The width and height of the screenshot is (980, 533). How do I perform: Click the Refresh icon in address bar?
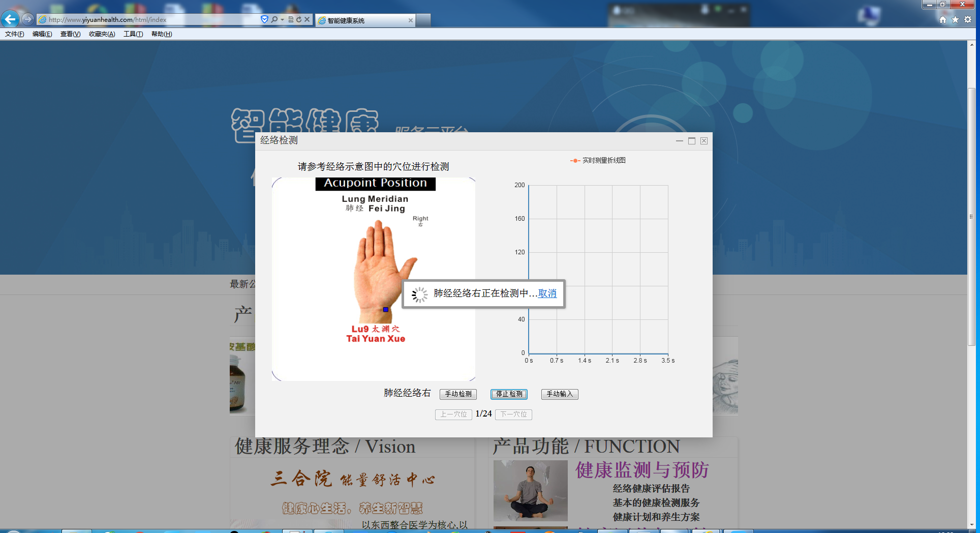tap(299, 19)
